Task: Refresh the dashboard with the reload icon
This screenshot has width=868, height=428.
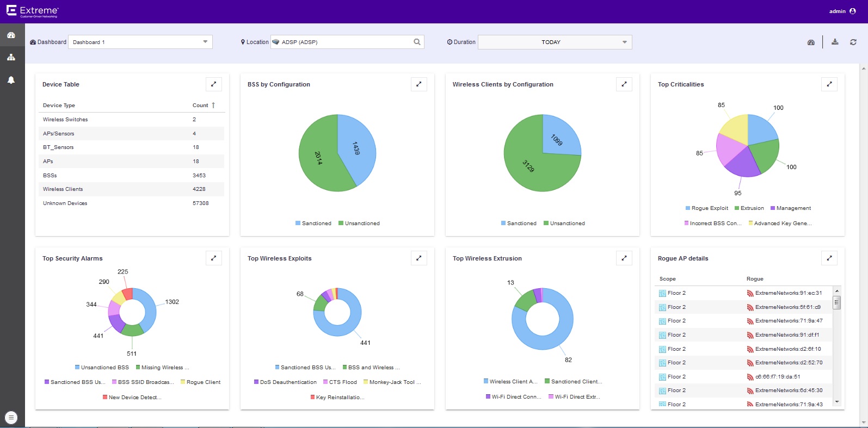Action: point(853,42)
